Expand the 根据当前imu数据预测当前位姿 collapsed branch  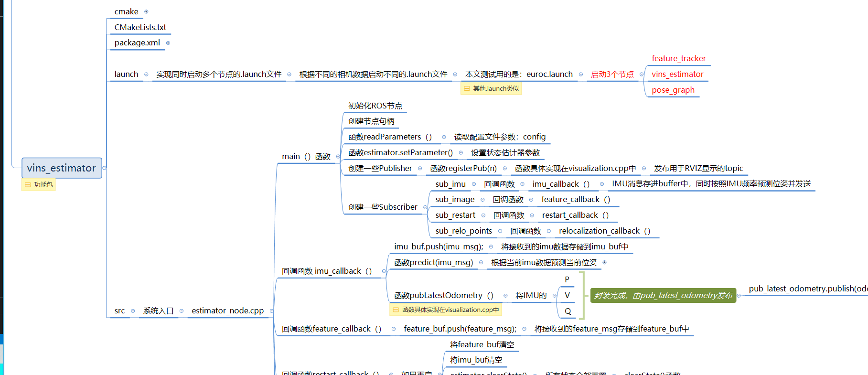tap(604, 263)
